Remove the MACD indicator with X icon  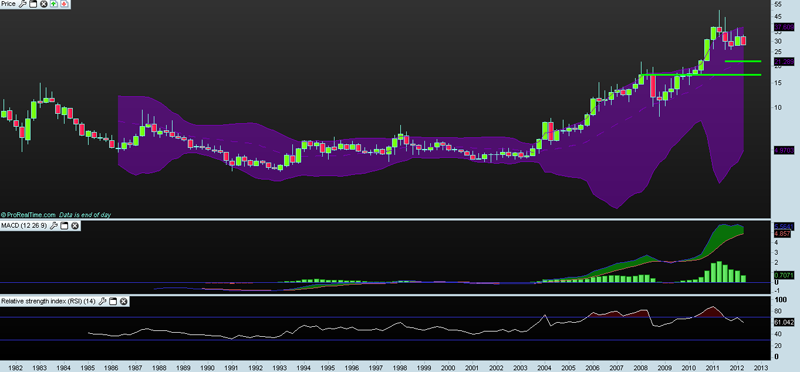(75, 226)
